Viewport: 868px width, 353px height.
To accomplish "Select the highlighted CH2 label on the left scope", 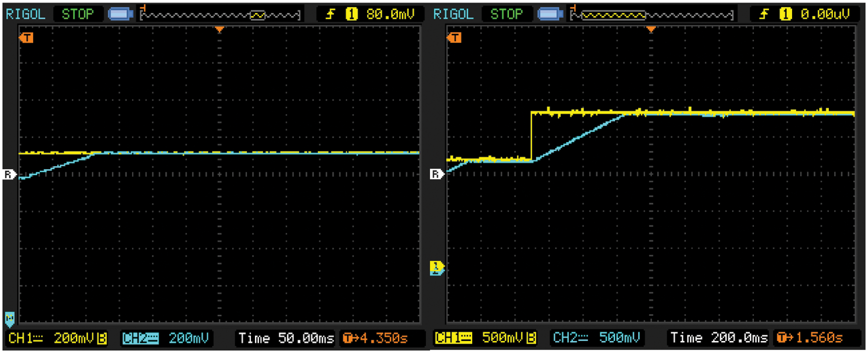I will click(140, 339).
